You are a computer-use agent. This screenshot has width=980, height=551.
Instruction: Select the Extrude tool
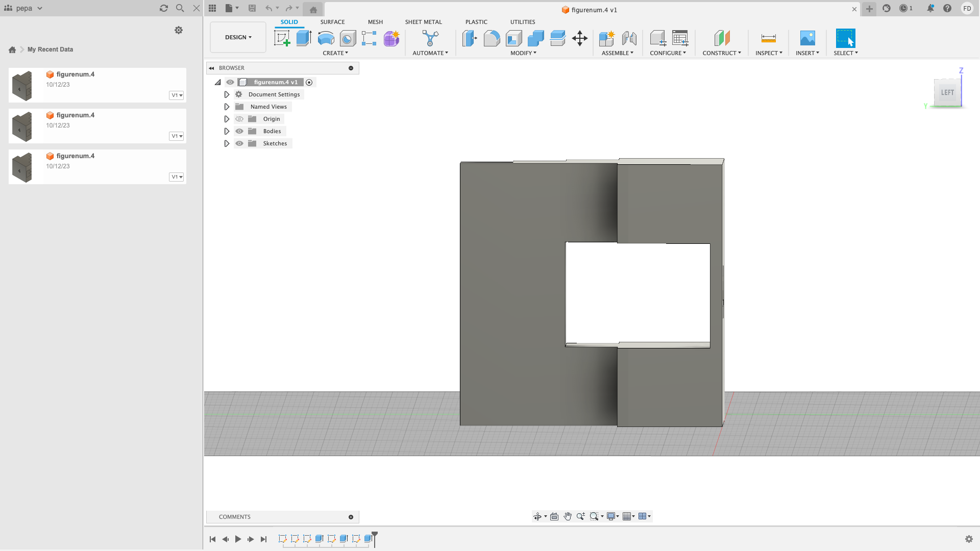pyautogui.click(x=304, y=38)
